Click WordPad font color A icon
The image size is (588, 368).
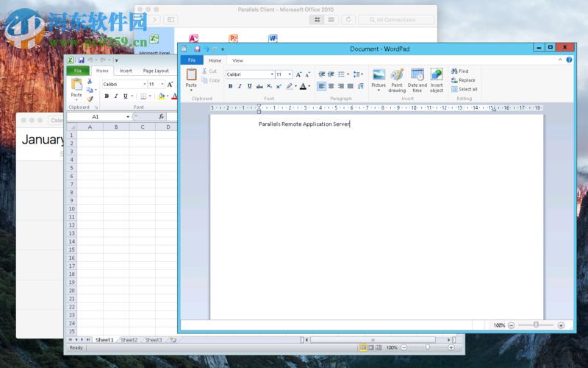coord(303,86)
